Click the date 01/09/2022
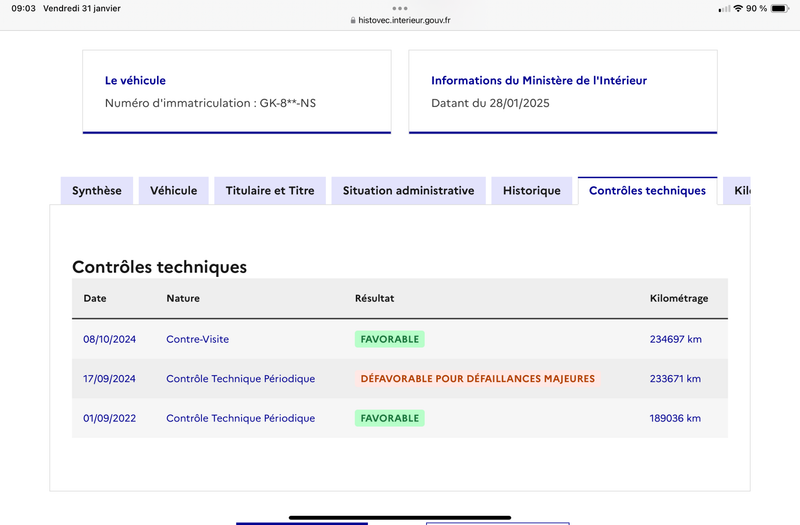 click(110, 418)
